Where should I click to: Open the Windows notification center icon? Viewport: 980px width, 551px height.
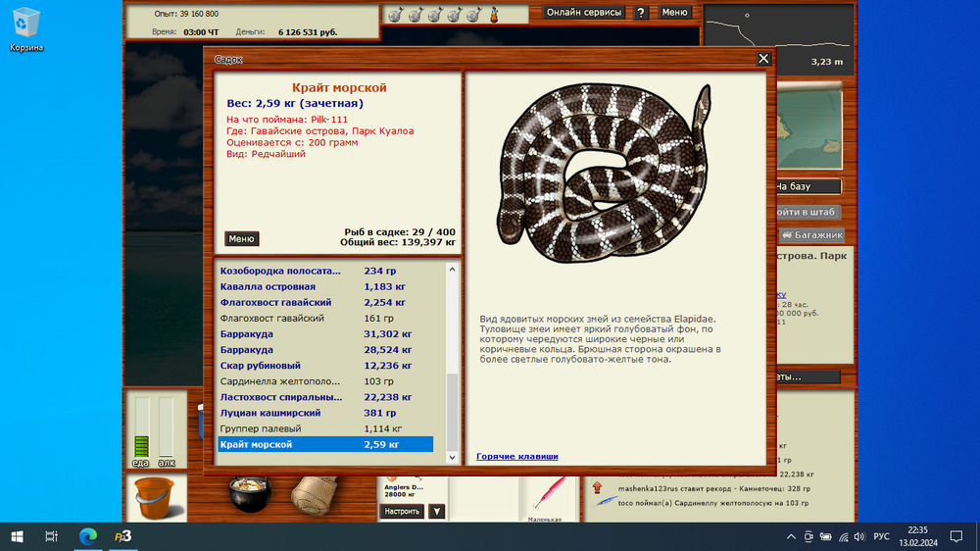(956, 536)
